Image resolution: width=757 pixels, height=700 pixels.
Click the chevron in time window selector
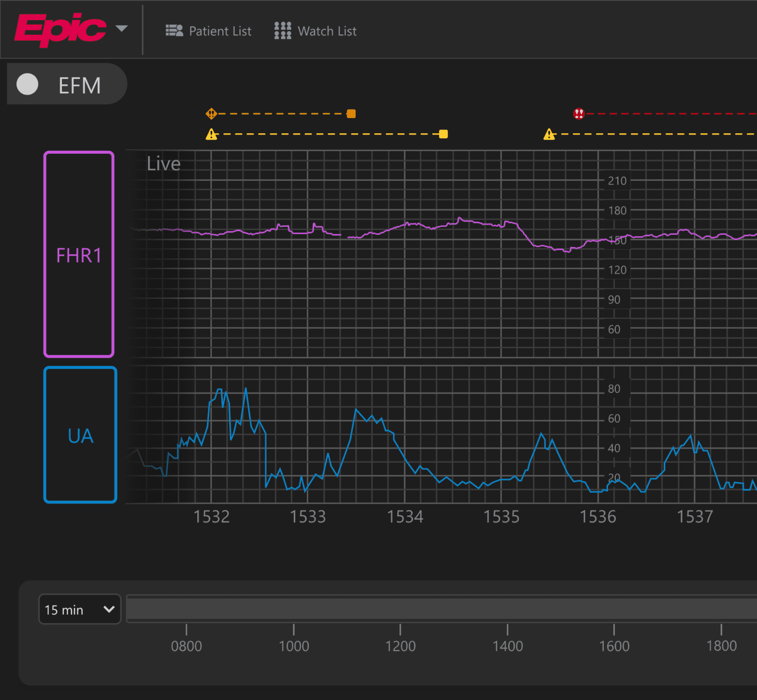(109, 609)
